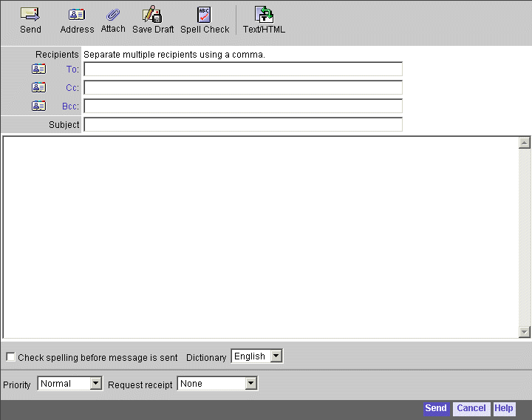
Task: Click the 'Dictionary' label text
Action: (x=206, y=358)
